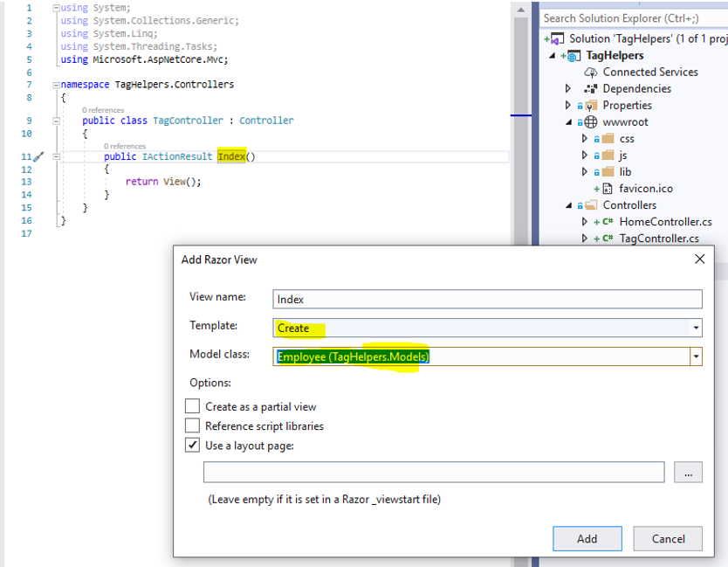
Task: Open the Template dropdown
Action: point(697,328)
